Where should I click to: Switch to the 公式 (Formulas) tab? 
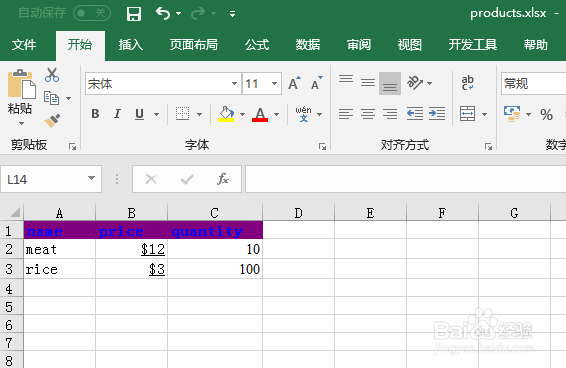tap(257, 45)
